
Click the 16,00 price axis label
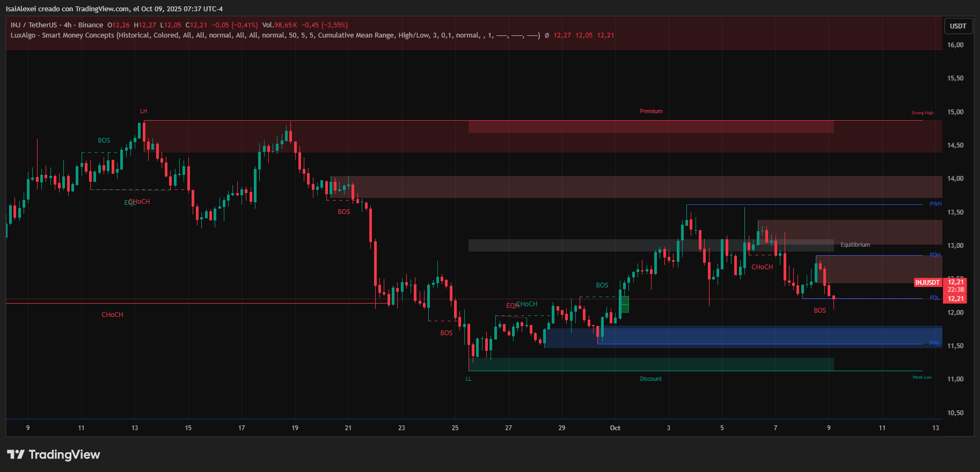955,45
